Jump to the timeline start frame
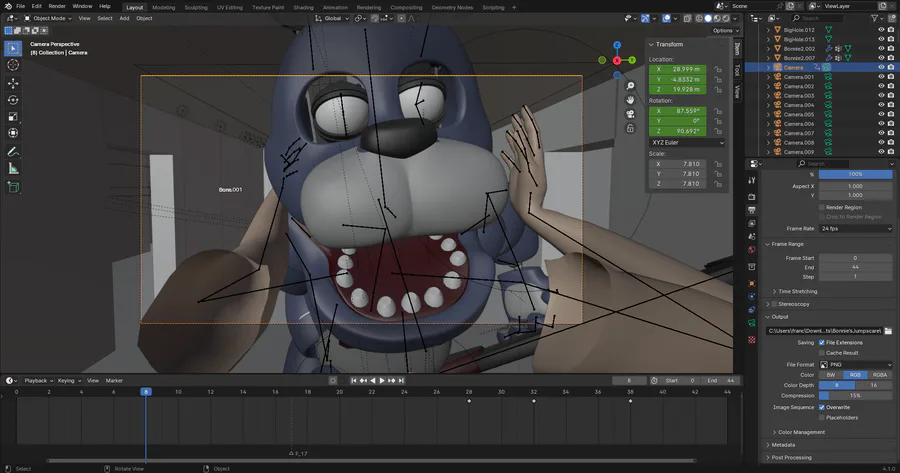900x473 pixels. pos(354,381)
